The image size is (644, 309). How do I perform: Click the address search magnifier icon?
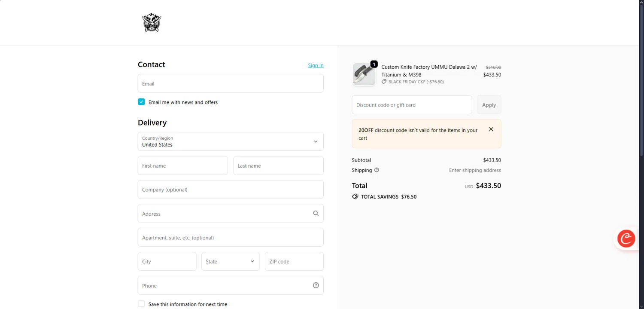(x=316, y=213)
